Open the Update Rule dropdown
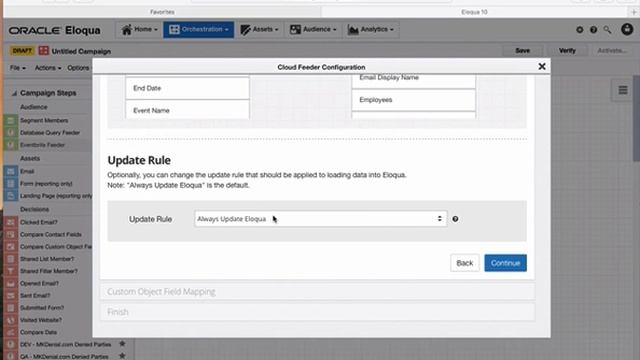Viewport: 640px width, 360px height. [321, 219]
